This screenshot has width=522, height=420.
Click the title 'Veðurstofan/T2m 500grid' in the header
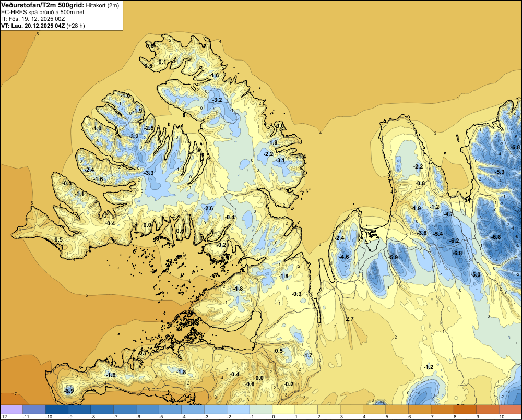tap(42, 5)
